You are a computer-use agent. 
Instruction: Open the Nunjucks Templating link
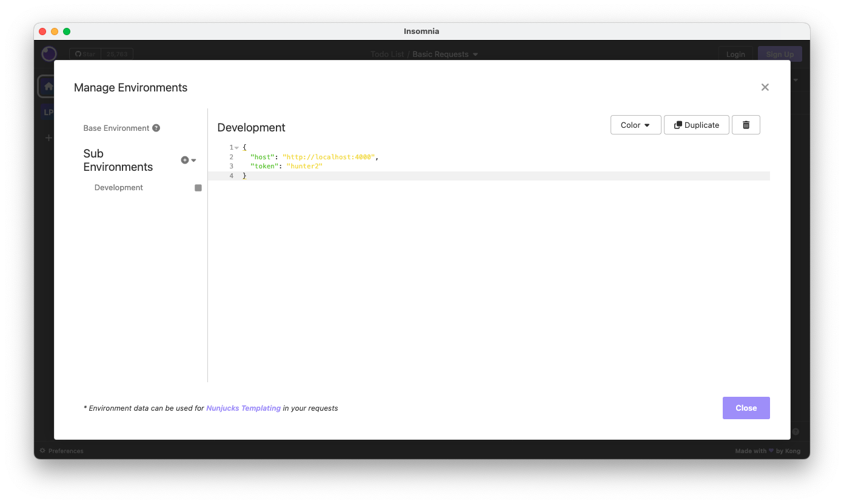tap(243, 408)
